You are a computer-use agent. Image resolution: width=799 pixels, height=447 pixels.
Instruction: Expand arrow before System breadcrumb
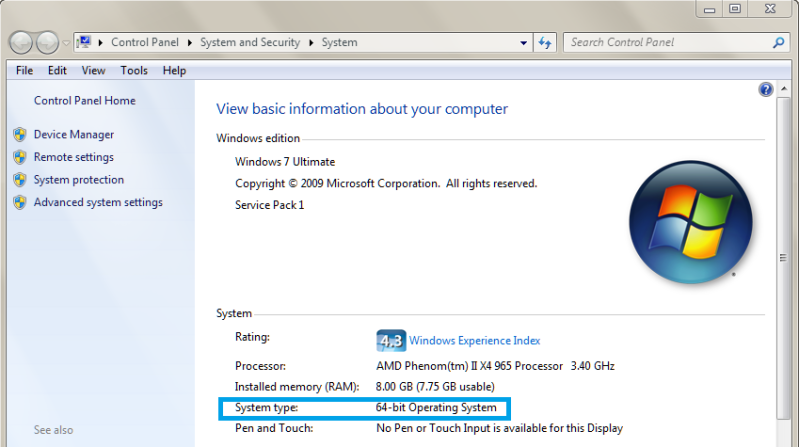[311, 43]
